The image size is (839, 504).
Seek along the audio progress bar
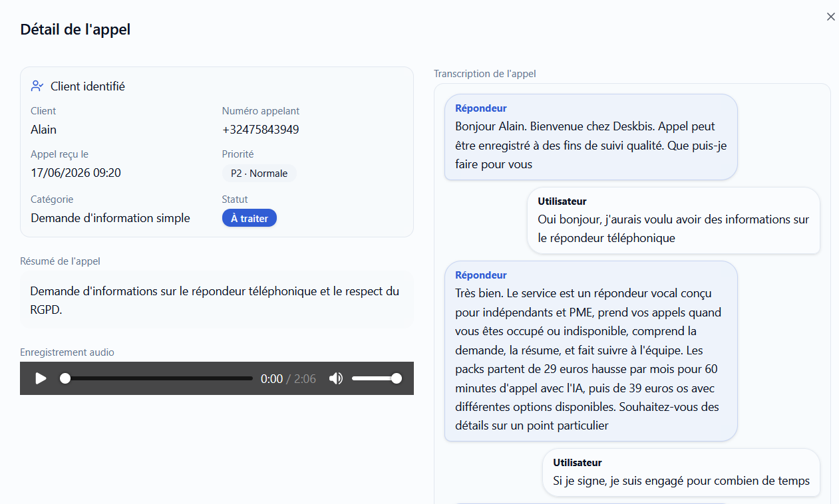[x=157, y=378]
